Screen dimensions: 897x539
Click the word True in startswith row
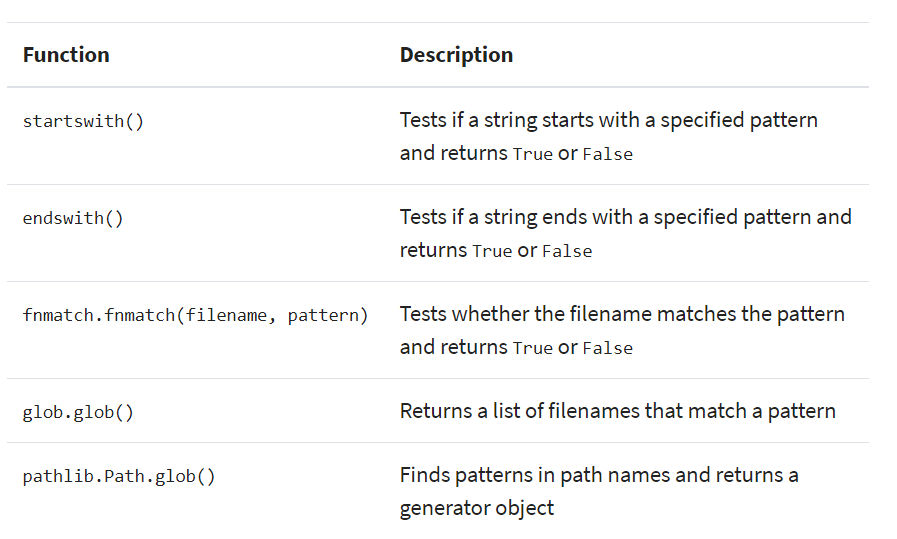[532, 155]
